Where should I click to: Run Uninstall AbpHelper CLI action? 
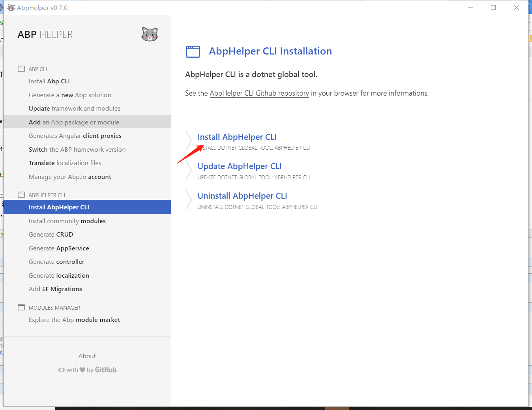[242, 196]
